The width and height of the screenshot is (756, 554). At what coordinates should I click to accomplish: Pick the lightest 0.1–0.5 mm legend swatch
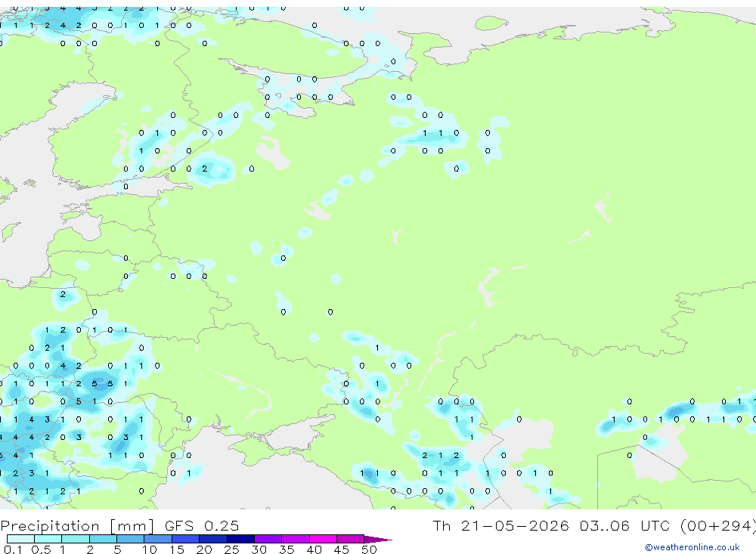[x=20, y=539]
